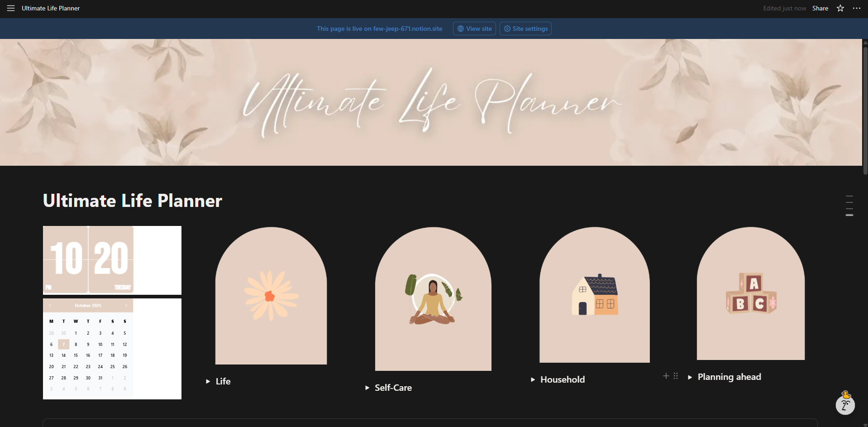Expand the Household toggle

point(533,380)
